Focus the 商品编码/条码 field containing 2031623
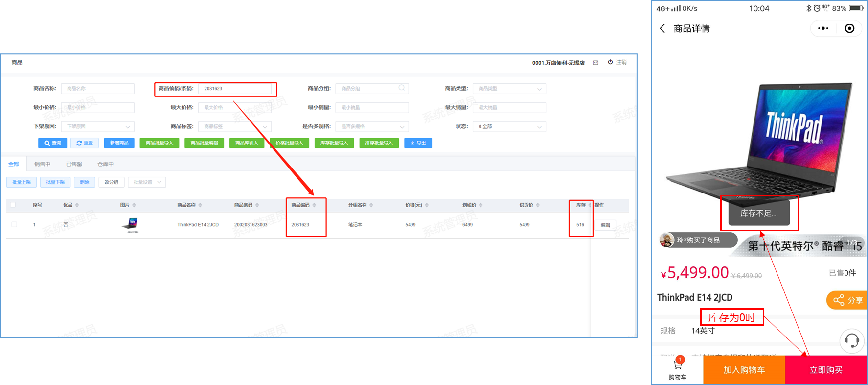Image resolution: width=868 pixels, height=385 pixels. [x=235, y=89]
